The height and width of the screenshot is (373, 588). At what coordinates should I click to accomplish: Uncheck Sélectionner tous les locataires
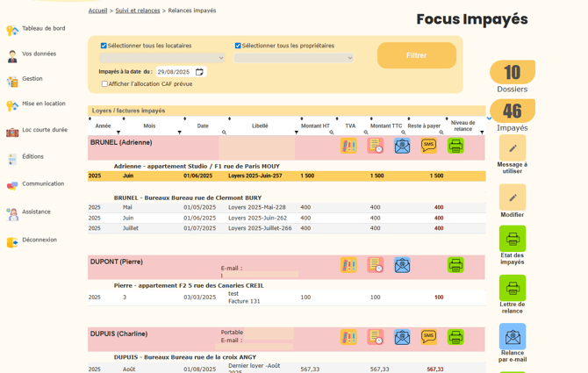pos(104,46)
